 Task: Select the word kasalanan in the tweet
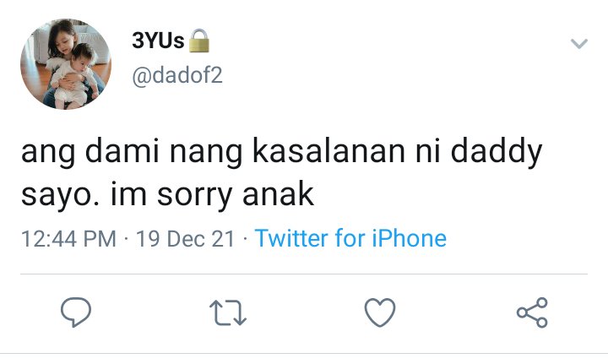point(328,151)
